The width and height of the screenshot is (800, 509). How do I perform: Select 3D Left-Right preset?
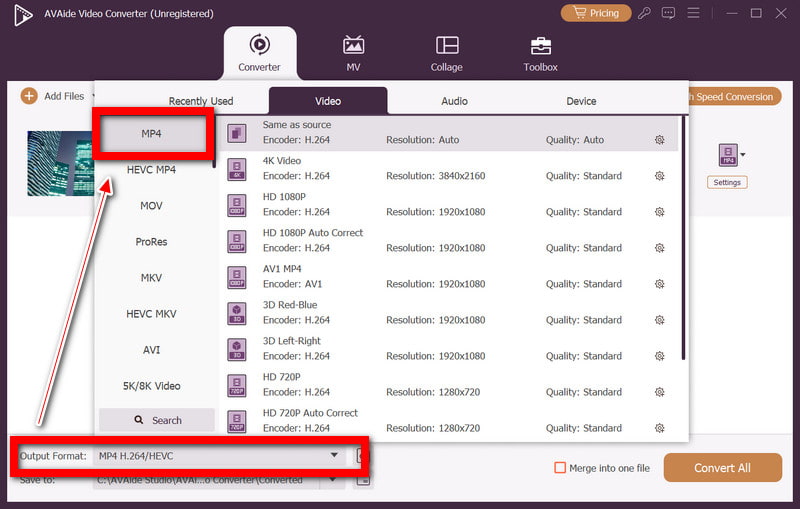(449, 348)
